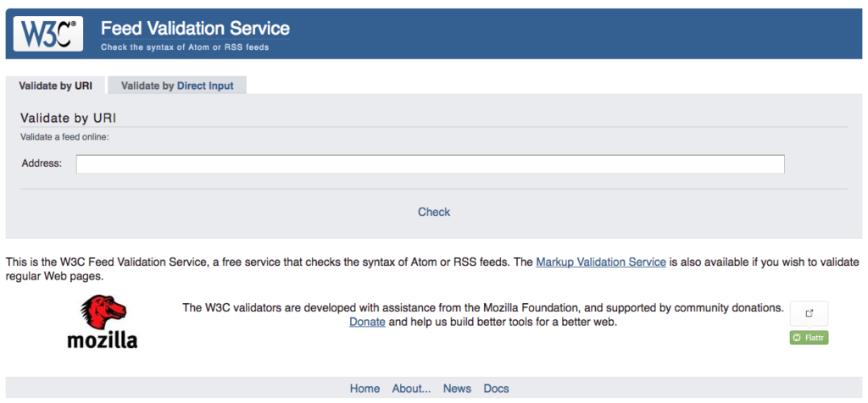
Task: Click the Feed Validation Service title
Action: tap(196, 28)
